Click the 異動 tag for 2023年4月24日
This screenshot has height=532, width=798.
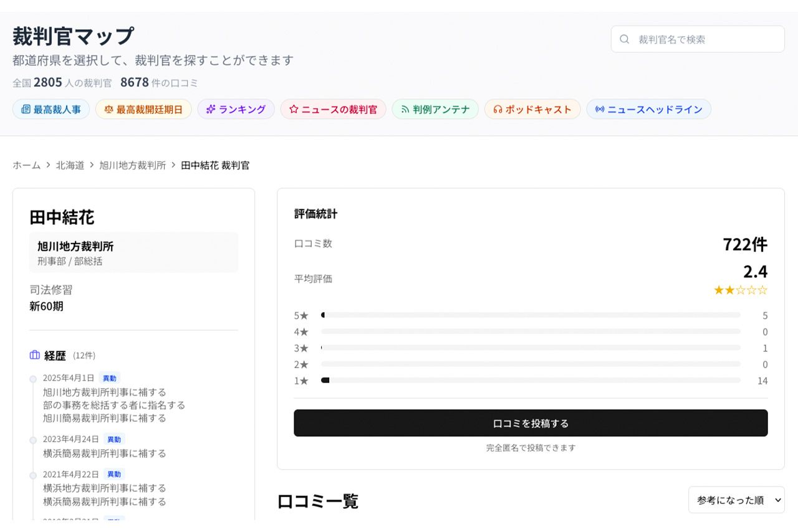pyautogui.click(x=113, y=439)
